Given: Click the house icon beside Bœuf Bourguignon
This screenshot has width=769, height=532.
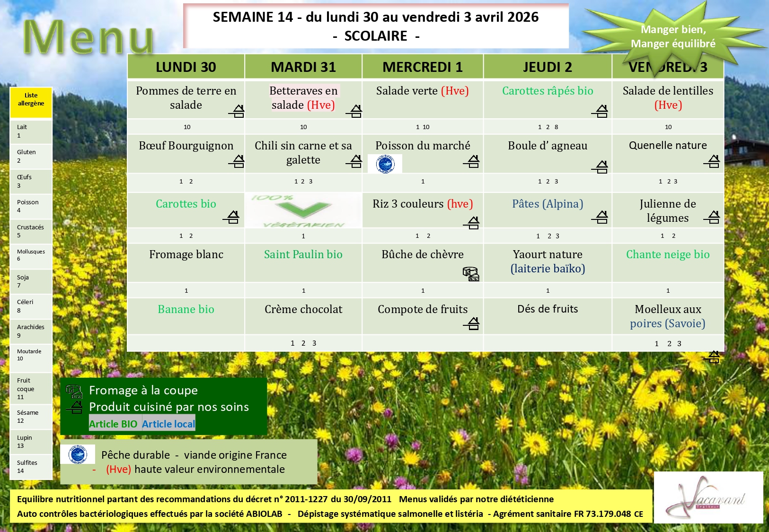Looking at the screenshot, I should point(237,161).
